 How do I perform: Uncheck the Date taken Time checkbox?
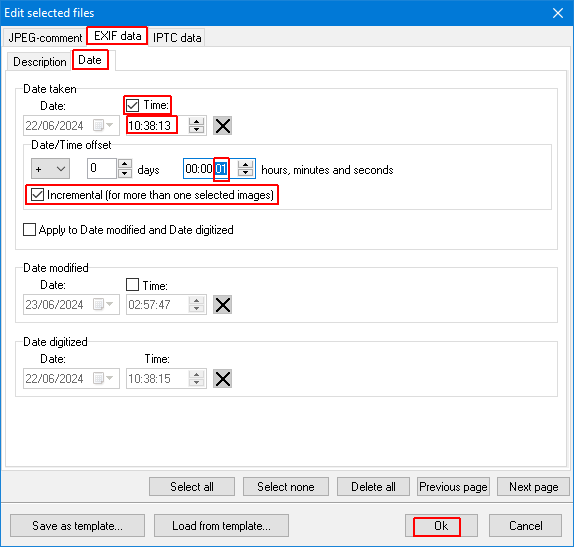click(x=132, y=105)
